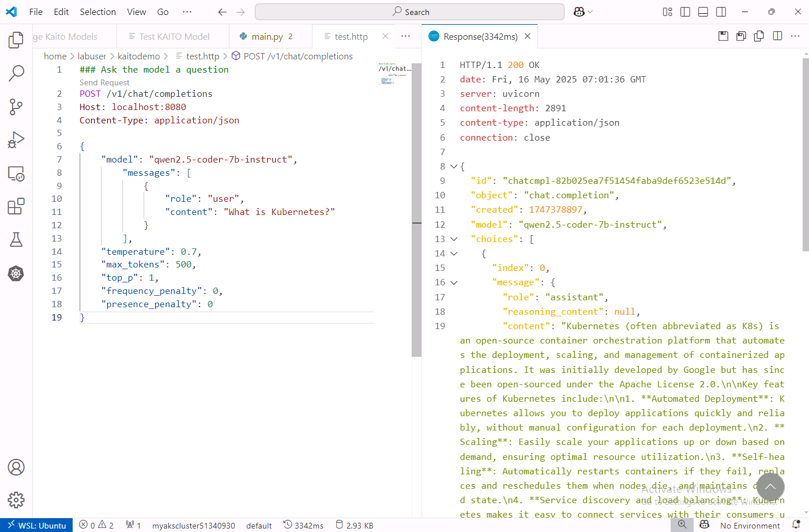Switch to the main.py tab

coord(267,37)
